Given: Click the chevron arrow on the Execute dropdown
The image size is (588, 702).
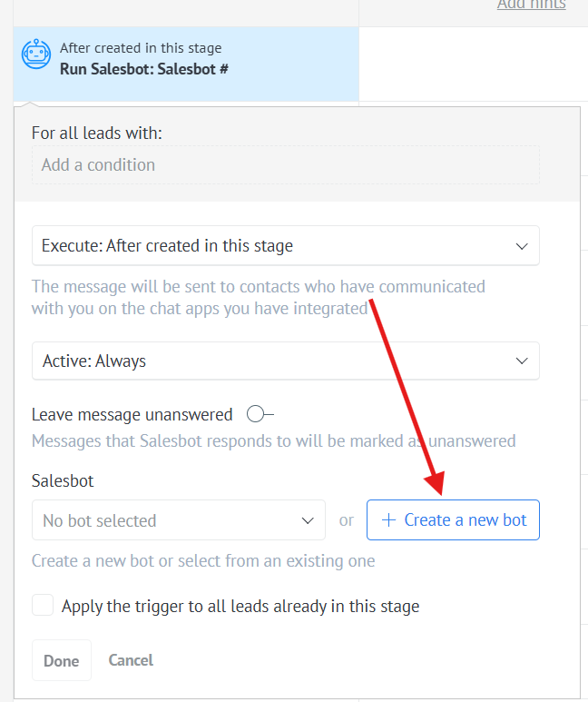Looking at the screenshot, I should point(521,246).
